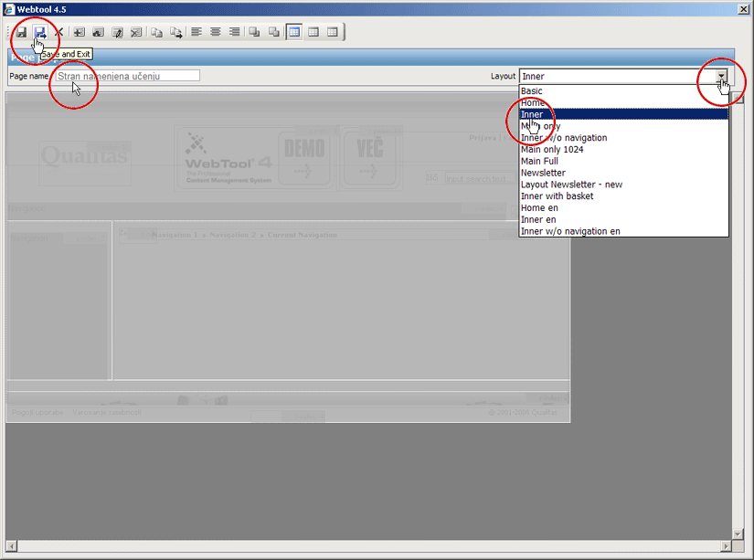
Task: Click the bring to front icon
Action: pos(255,32)
